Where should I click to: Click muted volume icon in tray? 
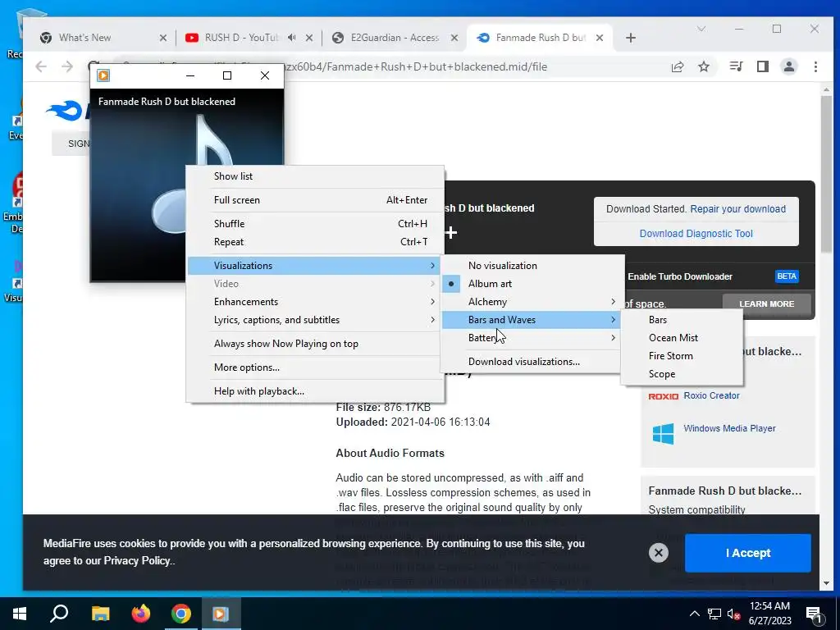pyautogui.click(x=734, y=614)
